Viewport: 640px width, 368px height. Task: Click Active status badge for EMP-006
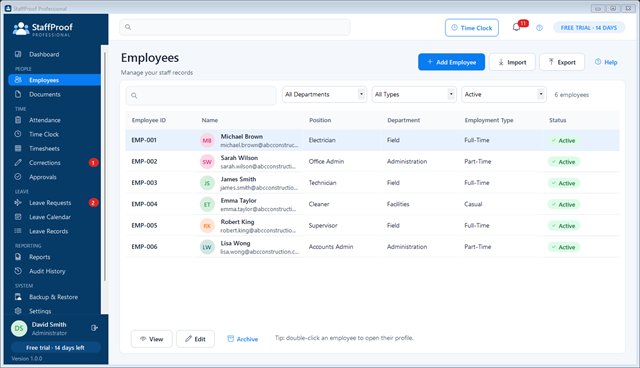click(x=563, y=247)
